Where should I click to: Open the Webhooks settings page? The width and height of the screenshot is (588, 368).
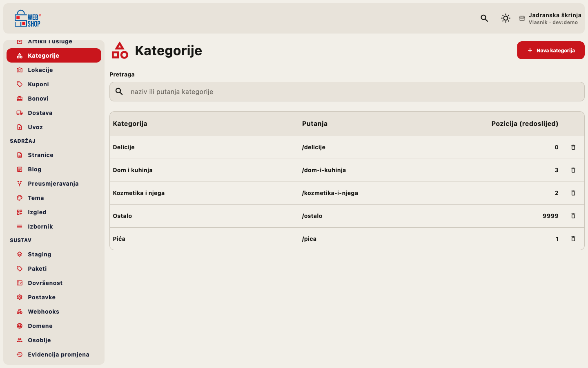[x=54, y=312]
